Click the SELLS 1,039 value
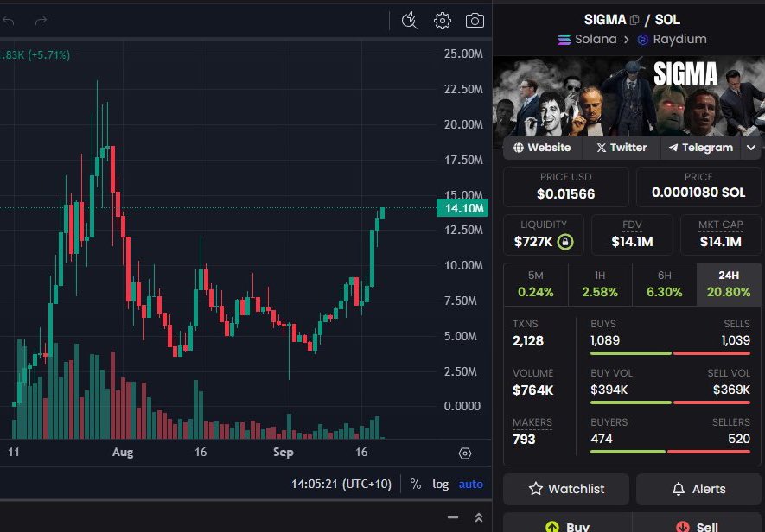Screen dimensions: 765x532 click(736, 340)
